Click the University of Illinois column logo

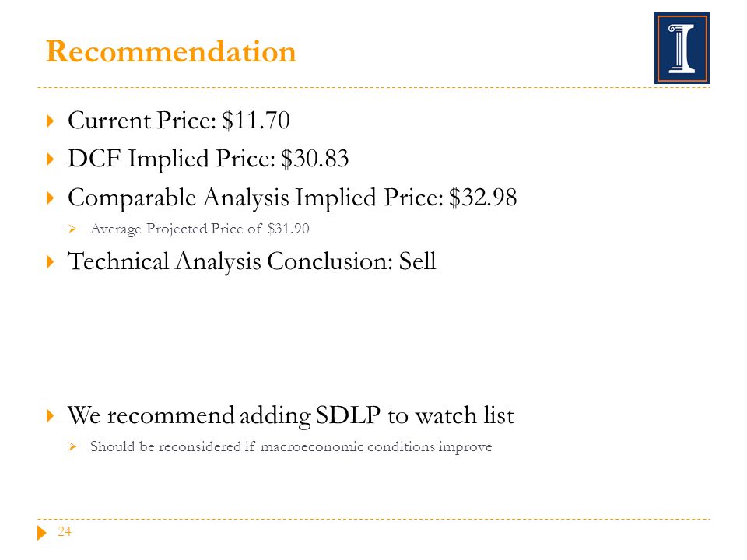point(682,48)
